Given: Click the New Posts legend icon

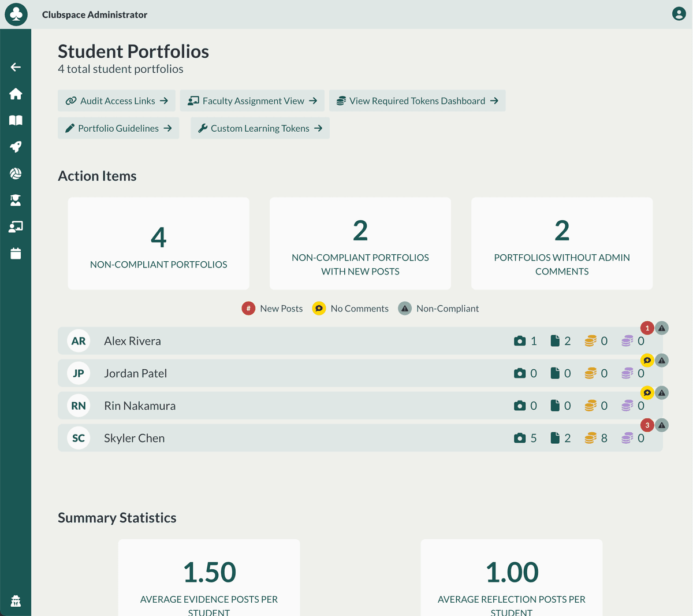Looking at the screenshot, I should tap(248, 309).
